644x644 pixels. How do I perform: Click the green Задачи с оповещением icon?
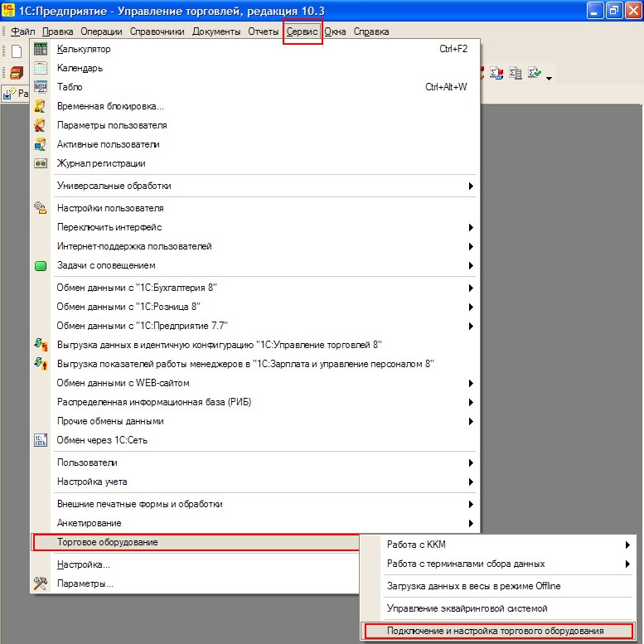(x=41, y=266)
